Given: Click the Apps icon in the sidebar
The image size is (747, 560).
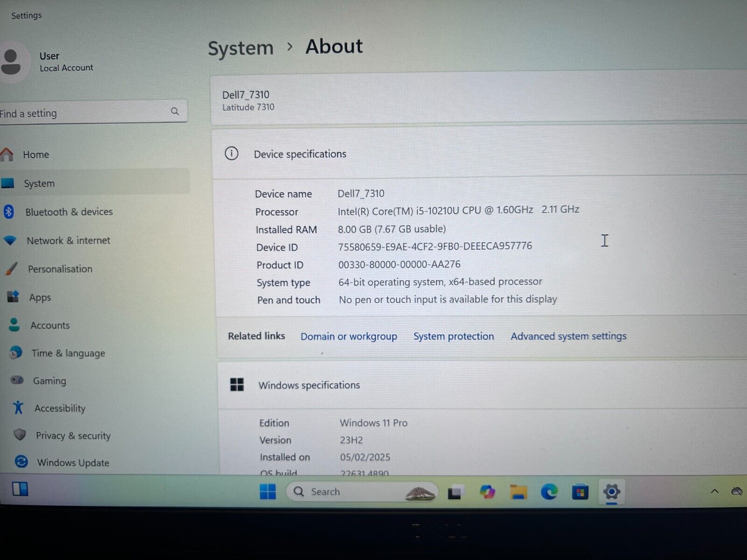Looking at the screenshot, I should tap(13, 296).
